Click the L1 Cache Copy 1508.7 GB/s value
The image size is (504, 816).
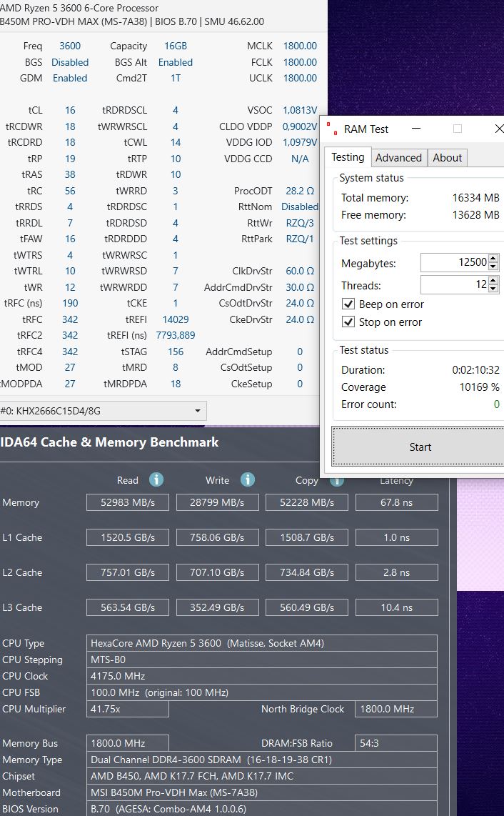[307, 537]
